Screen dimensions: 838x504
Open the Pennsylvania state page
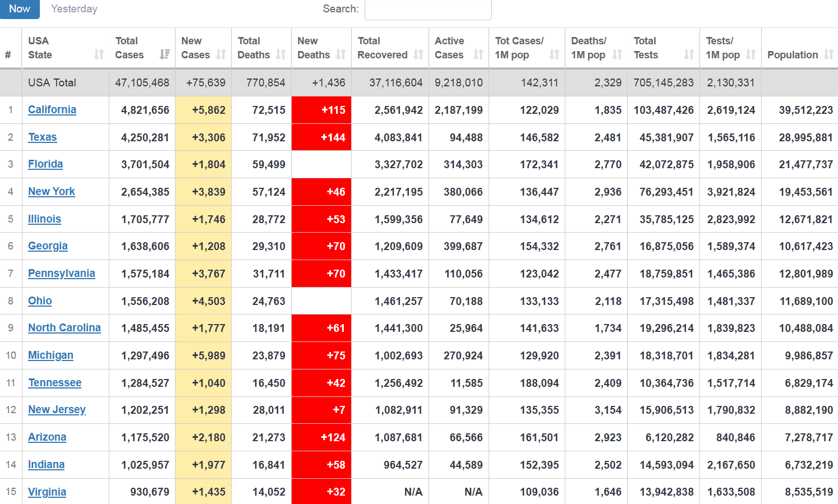point(62,274)
